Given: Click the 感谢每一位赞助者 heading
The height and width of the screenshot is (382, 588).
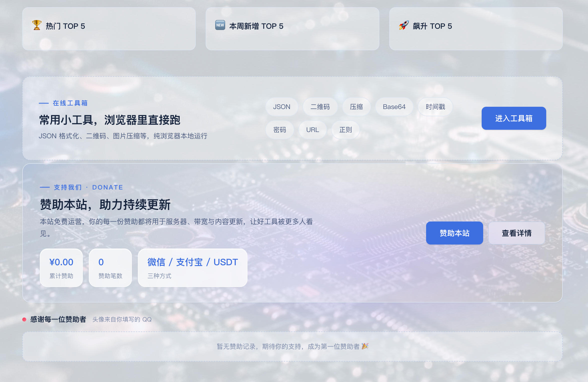Looking at the screenshot, I should tap(58, 319).
